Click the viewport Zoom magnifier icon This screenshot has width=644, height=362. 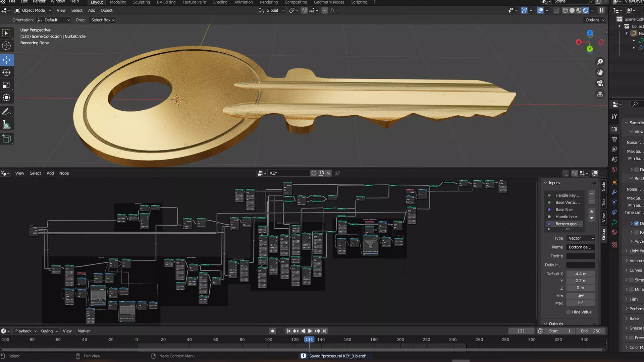(x=600, y=62)
